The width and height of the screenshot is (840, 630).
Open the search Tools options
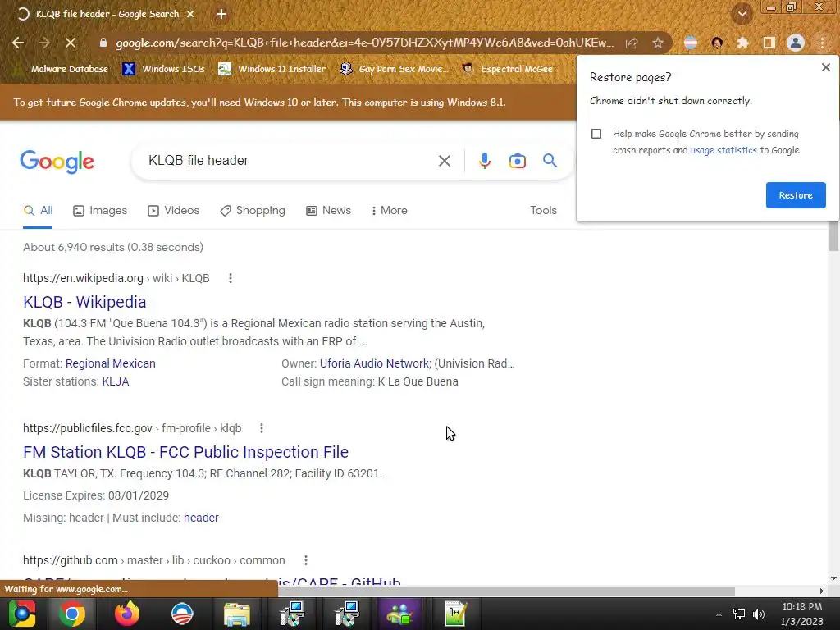coord(543,211)
